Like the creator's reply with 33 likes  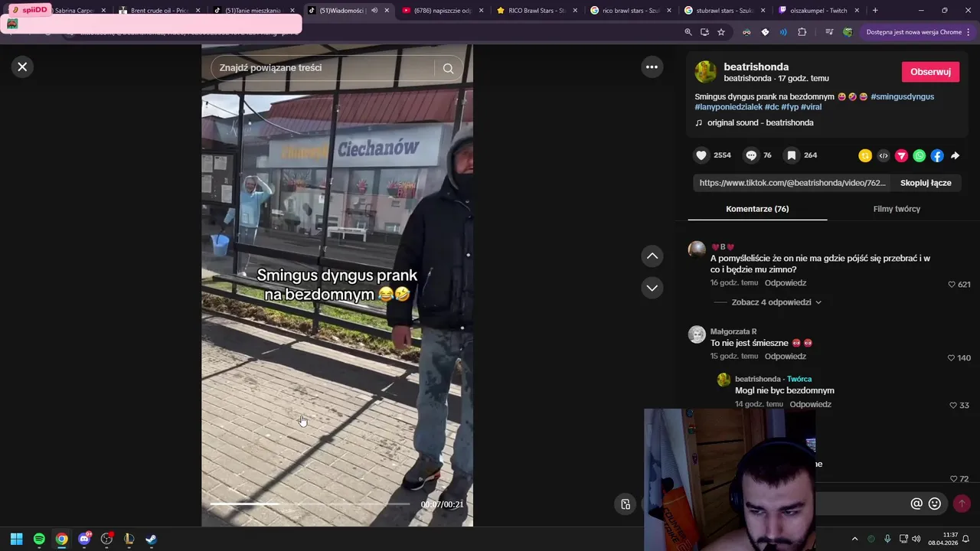(953, 406)
